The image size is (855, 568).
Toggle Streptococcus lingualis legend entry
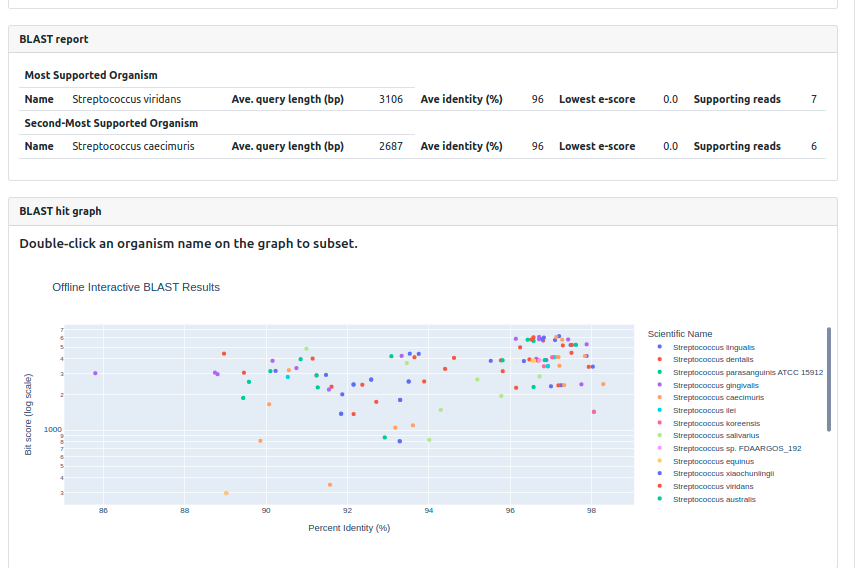(x=713, y=347)
